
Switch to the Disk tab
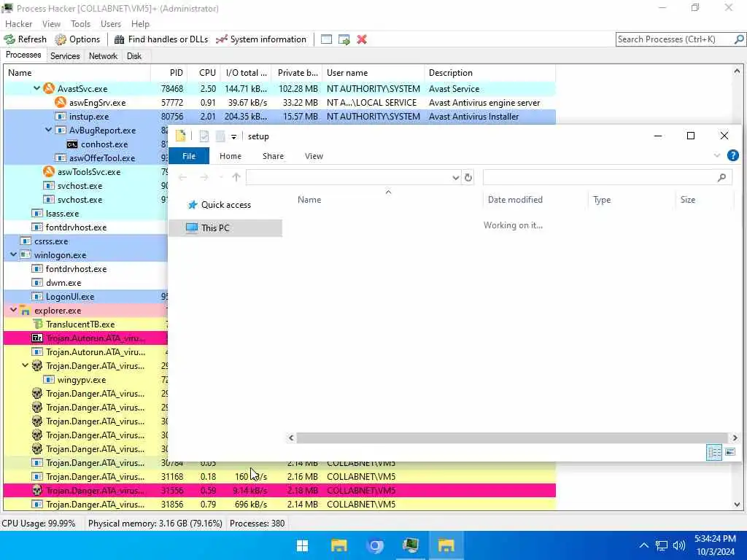[134, 56]
